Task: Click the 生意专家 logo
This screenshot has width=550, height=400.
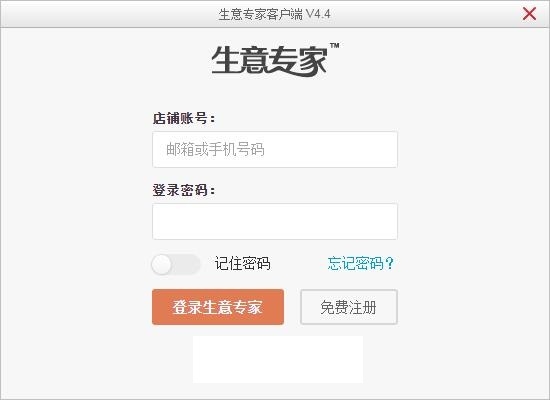Action: tap(270, 61)
